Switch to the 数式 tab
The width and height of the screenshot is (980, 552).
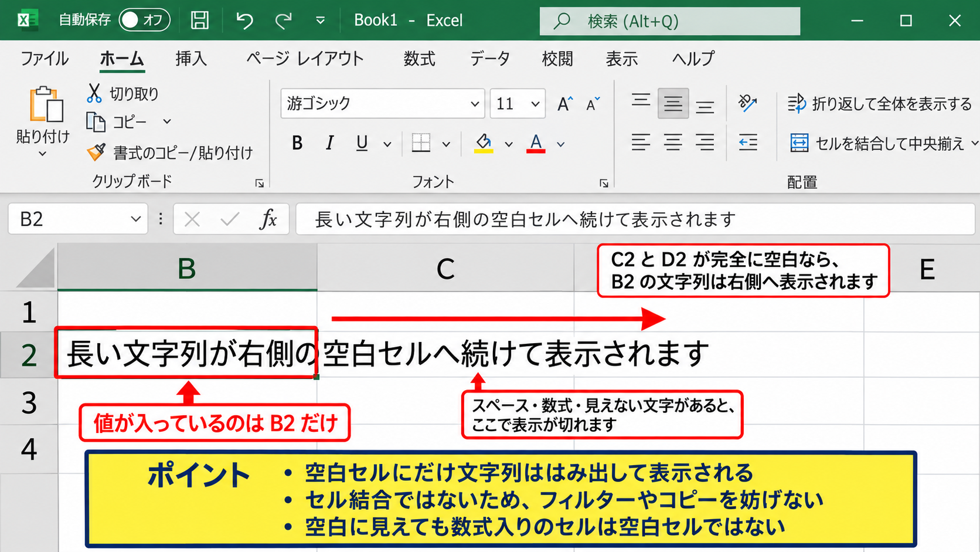[419, 59]
